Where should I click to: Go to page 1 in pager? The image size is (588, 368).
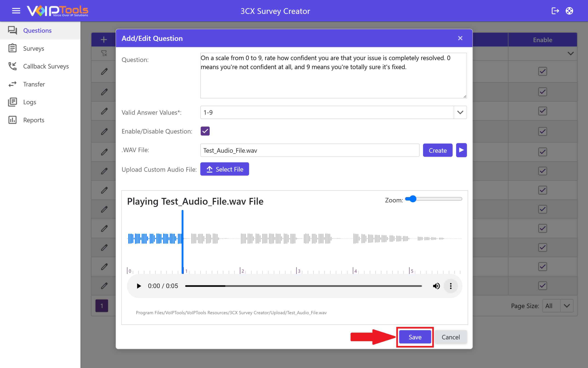click(102, 306)
